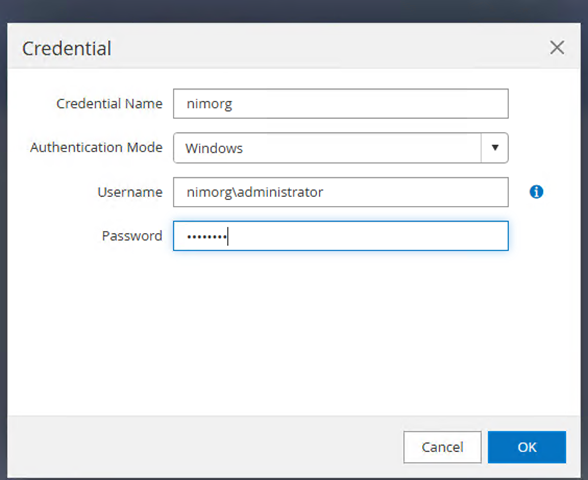The width and height of the screenshot is (588, 480).
Task: Click the dark background above the dialog
Action: [294, 10]
